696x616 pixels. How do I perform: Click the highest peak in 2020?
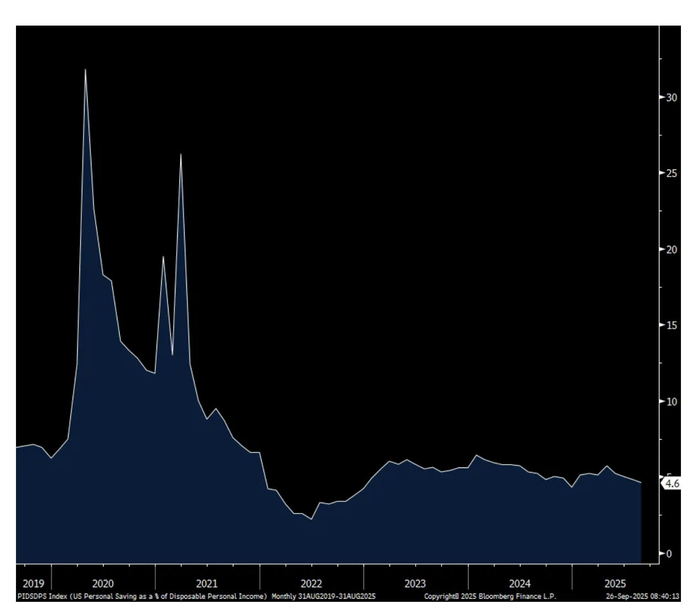coord(85,70)
